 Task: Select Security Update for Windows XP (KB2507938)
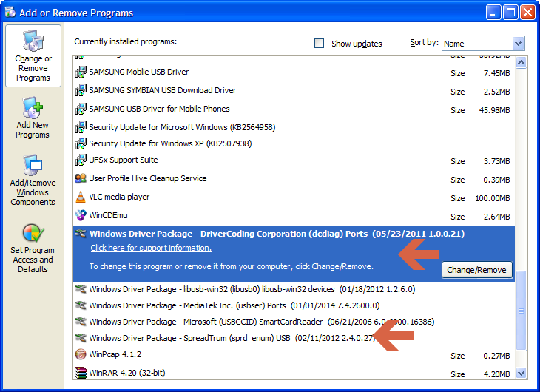click(294, 143)
